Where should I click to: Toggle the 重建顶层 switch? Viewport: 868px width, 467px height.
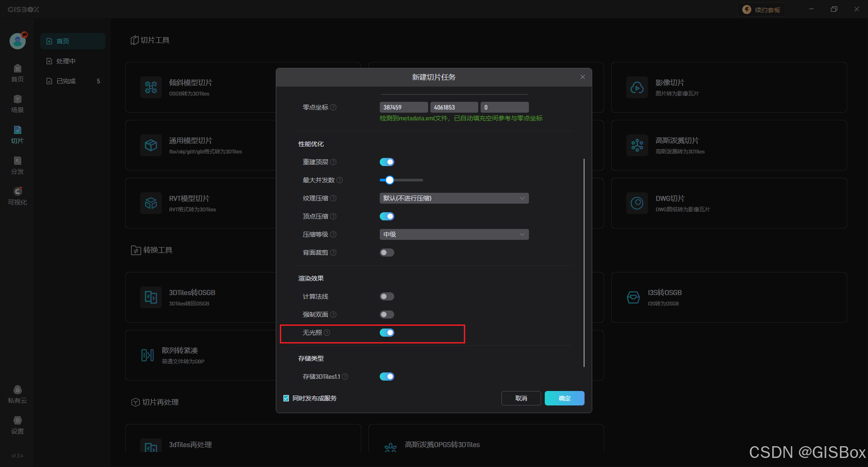pyautogui.click(x=387, y=162)
